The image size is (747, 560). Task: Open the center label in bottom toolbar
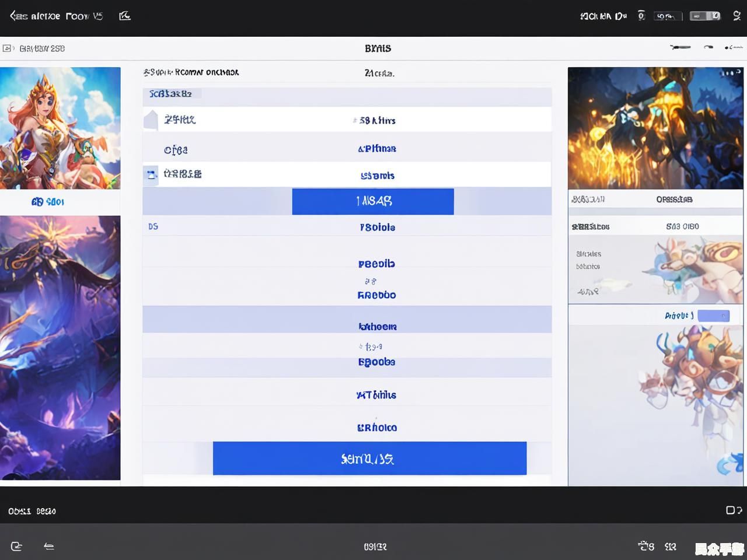(x=375, y=547)
